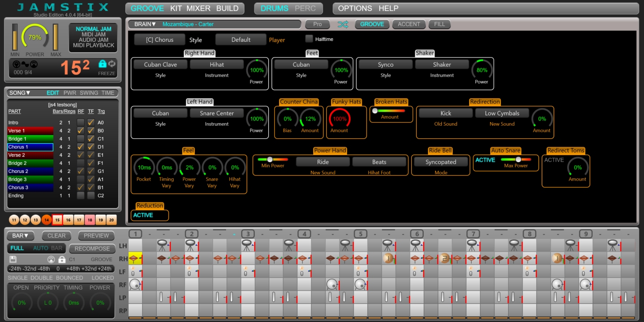This screenshot has width=644, height=322.
Task: Click the RECOMPOSE button
Action: pos(92,248)
